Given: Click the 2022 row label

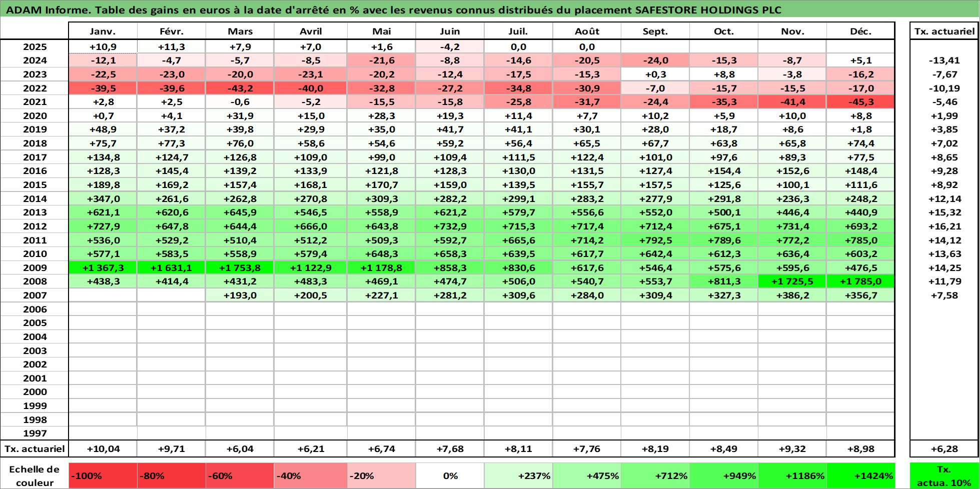Looking at the screenshot, I should point(35,88).
